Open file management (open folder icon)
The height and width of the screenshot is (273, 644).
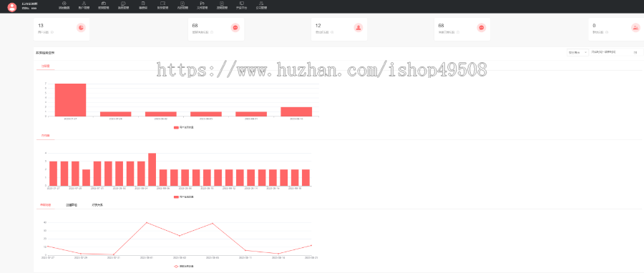tap(202, 5)
